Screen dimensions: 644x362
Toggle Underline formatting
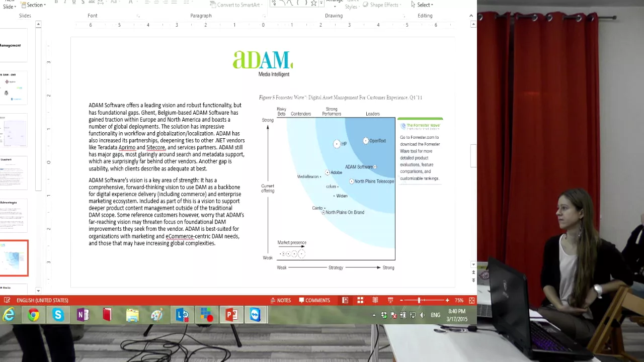pyautogui.click(x=74, y=2)
